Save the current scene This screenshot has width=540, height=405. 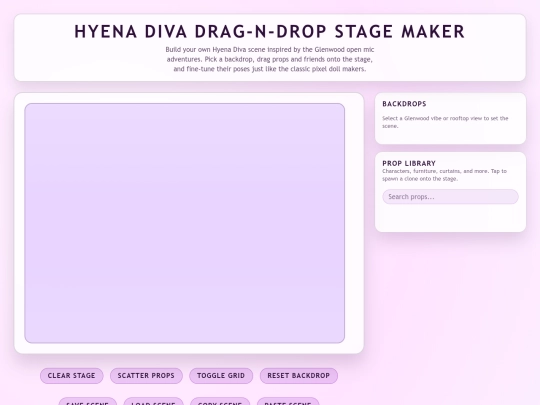tap(87, 402)
